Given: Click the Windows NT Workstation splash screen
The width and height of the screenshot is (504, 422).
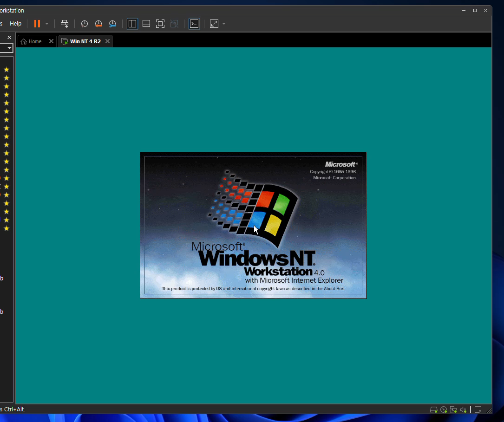Looking at the screenshot, I should pyautogui.click(x=253, y=225).
